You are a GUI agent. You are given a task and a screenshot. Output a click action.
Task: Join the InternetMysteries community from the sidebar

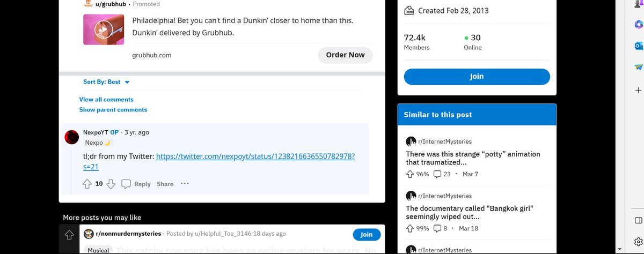click(477, 77)
